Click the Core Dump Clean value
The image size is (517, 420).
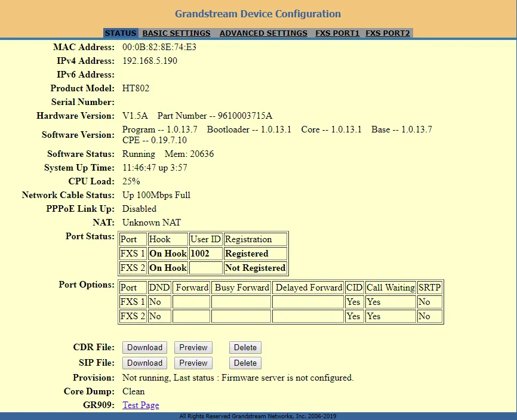click(x=134, y=392)
